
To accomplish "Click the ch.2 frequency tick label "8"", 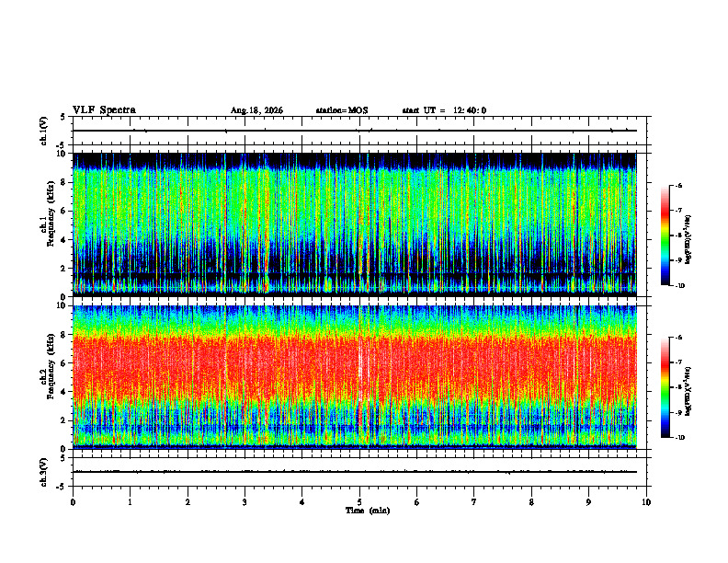I will (x=63, y=335).
